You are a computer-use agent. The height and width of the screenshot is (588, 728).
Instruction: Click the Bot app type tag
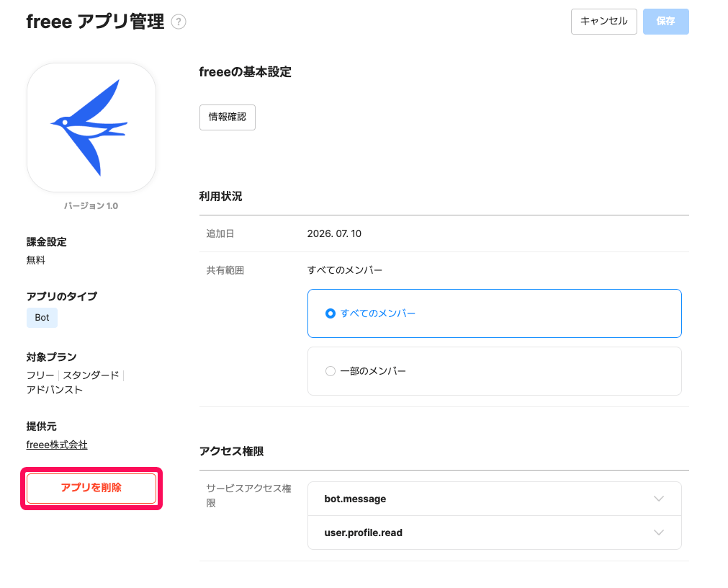(42, 318)
